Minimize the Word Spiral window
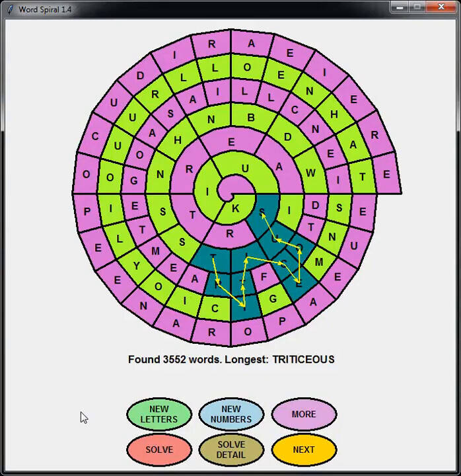 coord(398,7)
